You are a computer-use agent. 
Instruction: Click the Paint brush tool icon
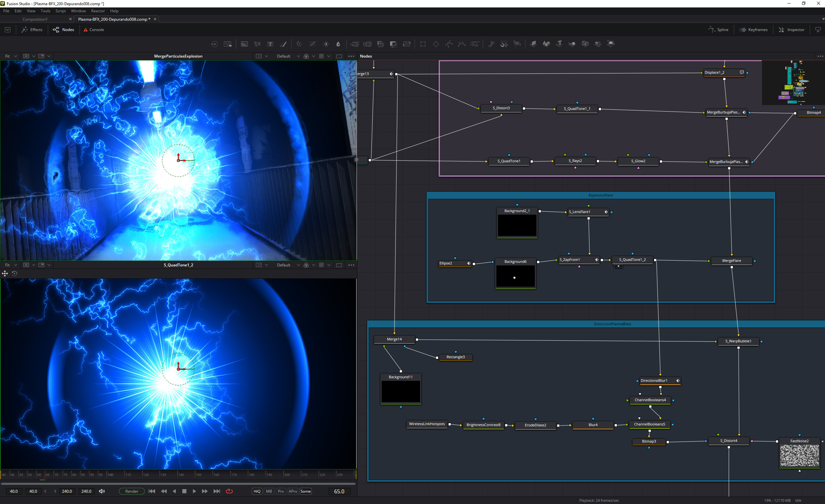click(x=283, y=44)
